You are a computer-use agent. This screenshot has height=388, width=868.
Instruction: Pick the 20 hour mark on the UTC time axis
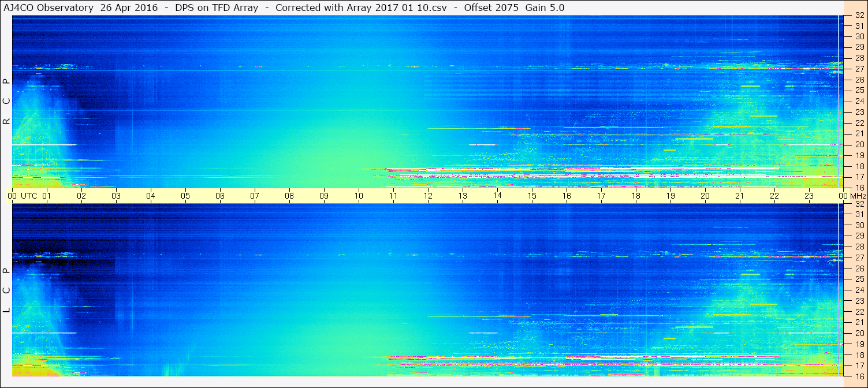(705, 196)
